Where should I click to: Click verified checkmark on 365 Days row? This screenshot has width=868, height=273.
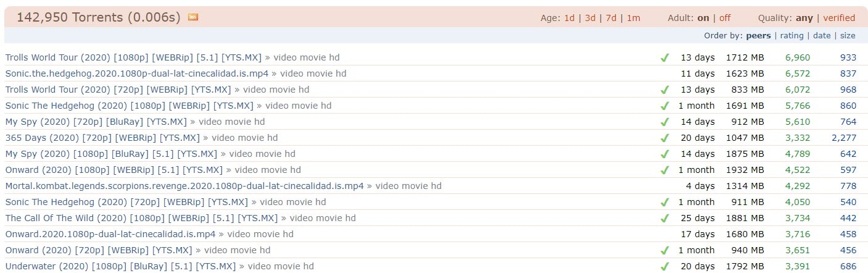click(664, 138)
